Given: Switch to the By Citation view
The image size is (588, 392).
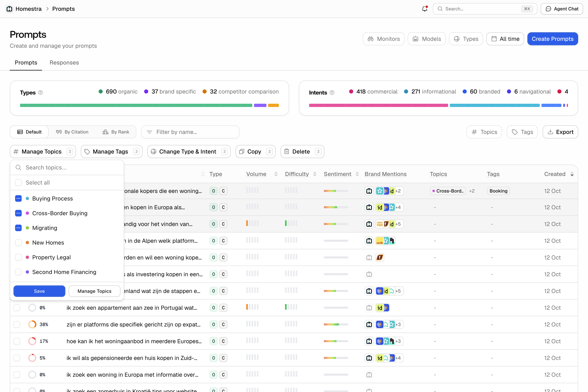Looking at the screenshot, I should point(72,132).
